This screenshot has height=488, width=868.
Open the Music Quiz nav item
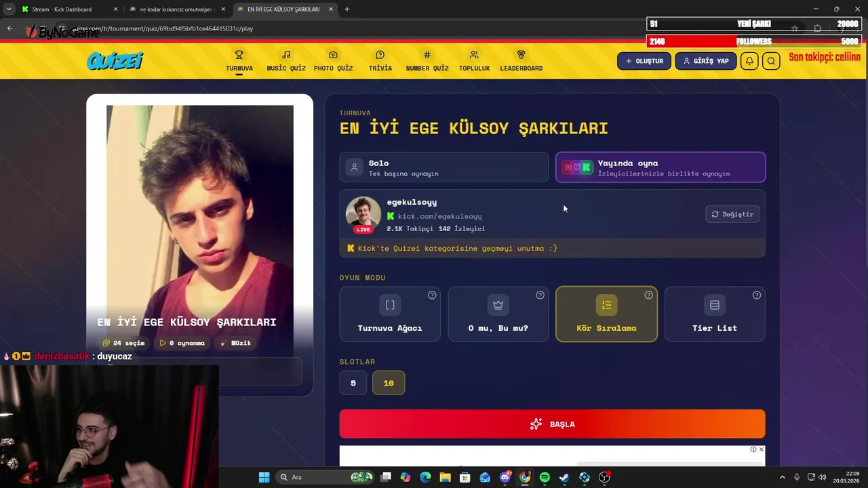point(286,61)
